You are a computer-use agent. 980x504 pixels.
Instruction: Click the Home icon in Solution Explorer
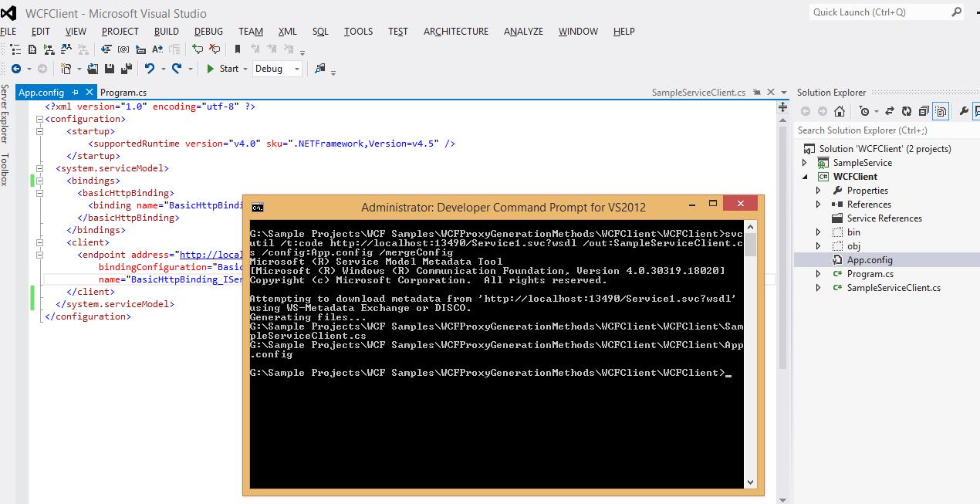pos(840,111)
